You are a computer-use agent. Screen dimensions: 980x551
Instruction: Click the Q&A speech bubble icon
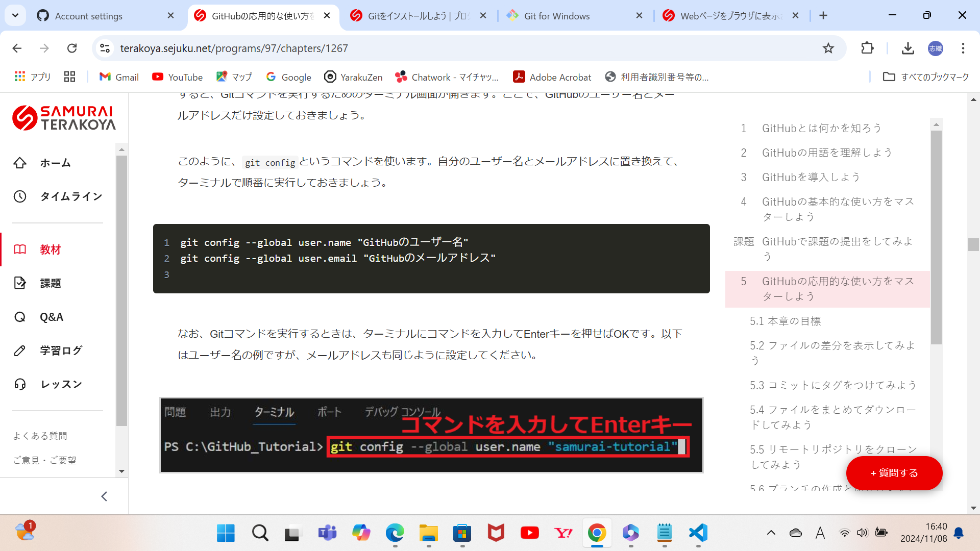coord(20,317)
